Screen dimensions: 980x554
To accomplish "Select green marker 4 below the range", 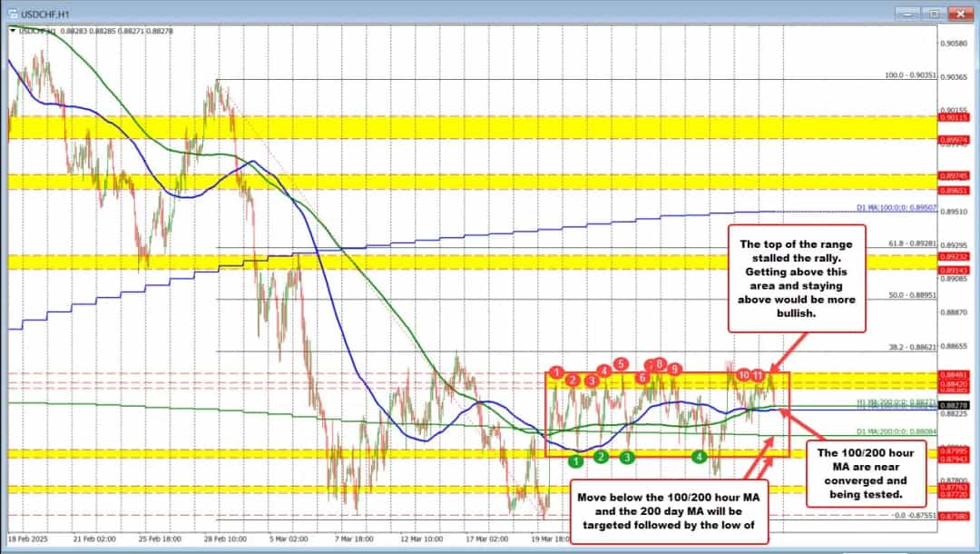I will click(x=699, y=457).
